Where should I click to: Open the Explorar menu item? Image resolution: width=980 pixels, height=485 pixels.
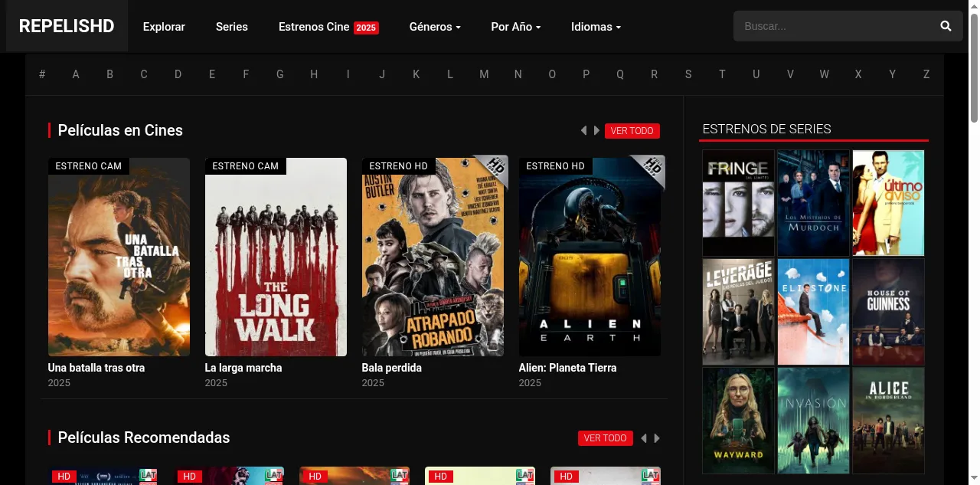click(x=164, y=27)
